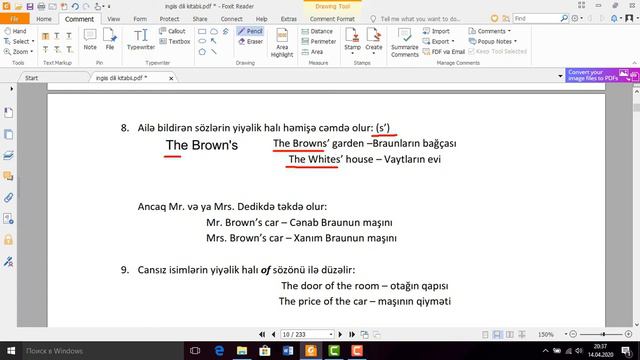Pick the Arrow drawing tool

[214, 41]
